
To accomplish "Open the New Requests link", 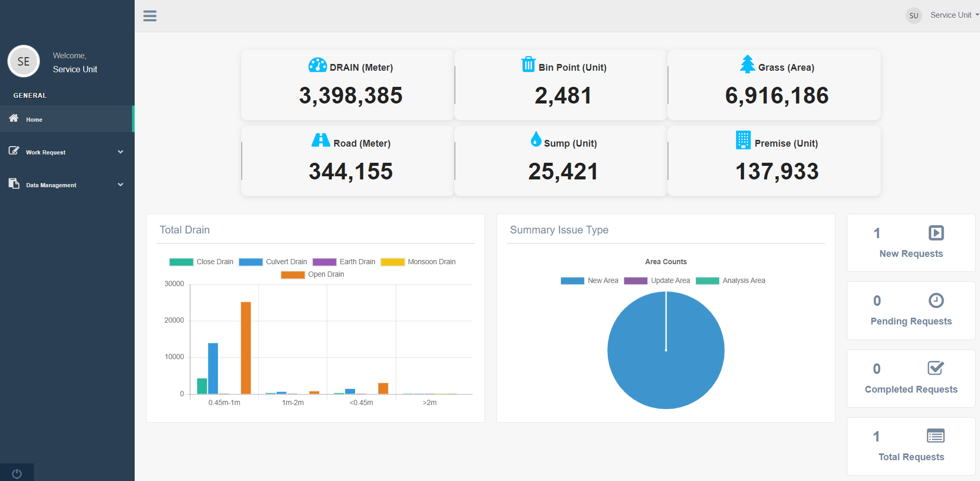I will coord(911,254).
